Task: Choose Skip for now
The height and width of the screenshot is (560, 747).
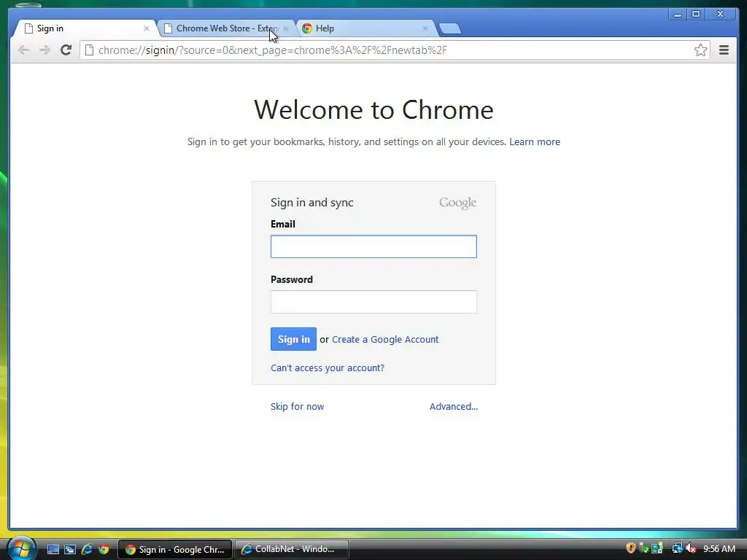Action: point(298,406)
